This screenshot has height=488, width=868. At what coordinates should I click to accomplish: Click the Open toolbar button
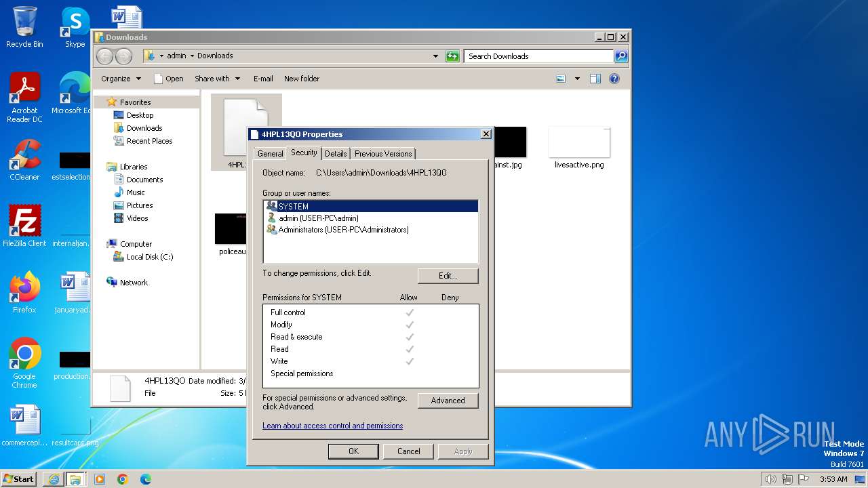168,79
